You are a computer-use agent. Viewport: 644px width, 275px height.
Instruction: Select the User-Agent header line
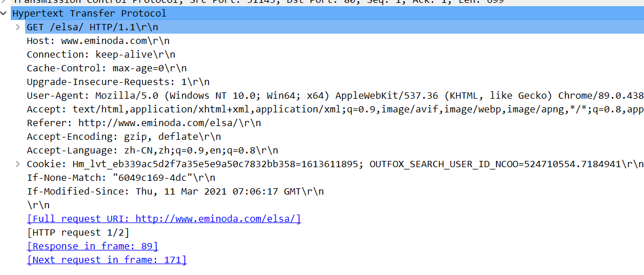click(x=335, y=96)
